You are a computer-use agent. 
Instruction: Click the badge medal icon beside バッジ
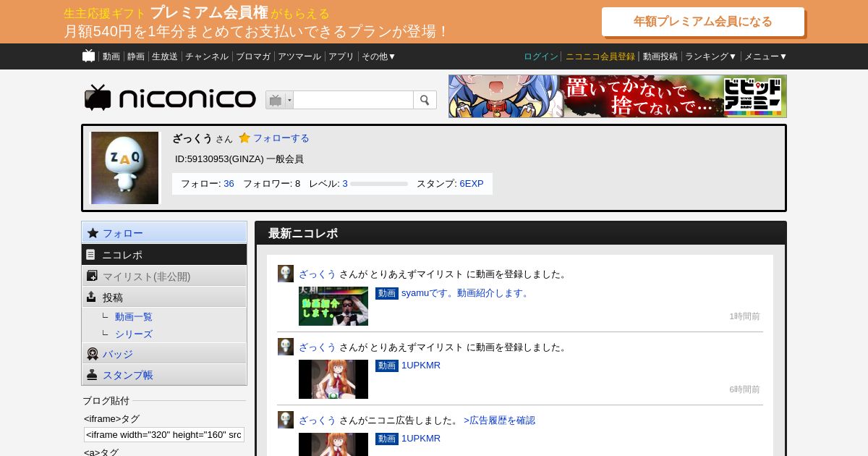click(93, 354)
